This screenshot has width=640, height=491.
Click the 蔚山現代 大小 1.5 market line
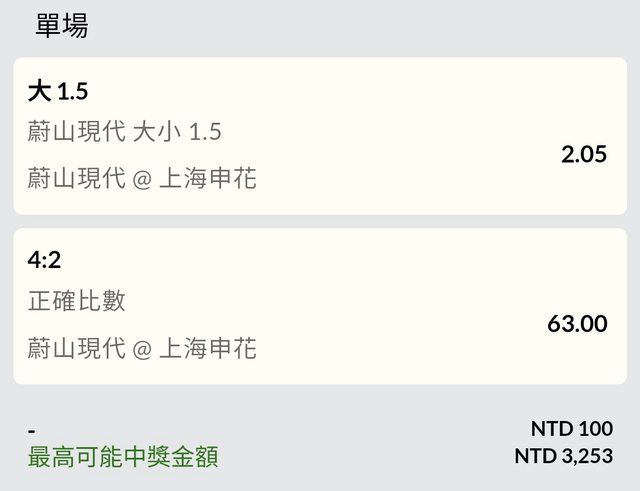coord(125,131)
